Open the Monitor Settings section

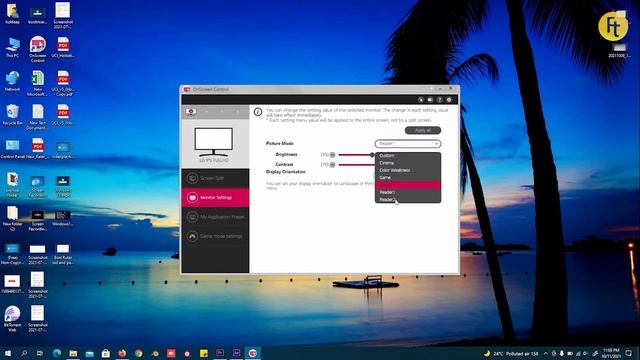215,198
